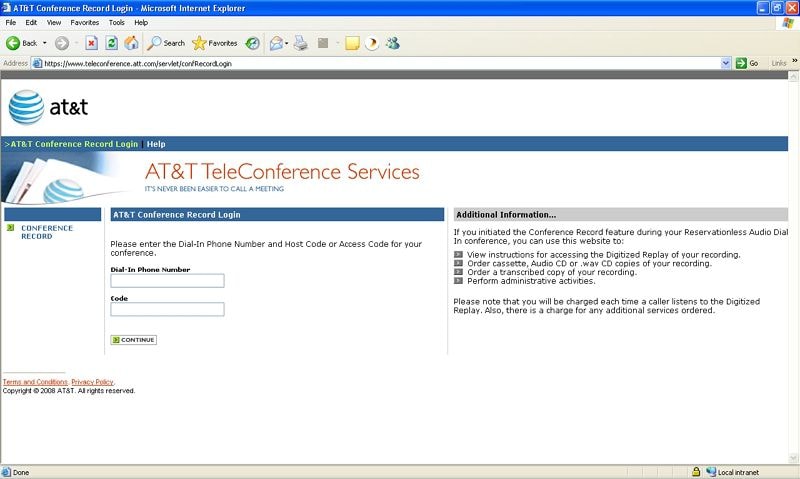Click the Additional Information heading
The image size is (800, 479).
click(x=506, y=215)
